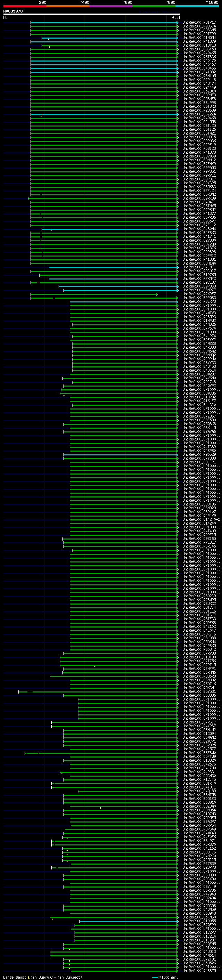Click the cyan alignment bar for UniRef100_Q6Z2Z4
The width and height of the screenshot is (222, 980).
coord(104,114)
